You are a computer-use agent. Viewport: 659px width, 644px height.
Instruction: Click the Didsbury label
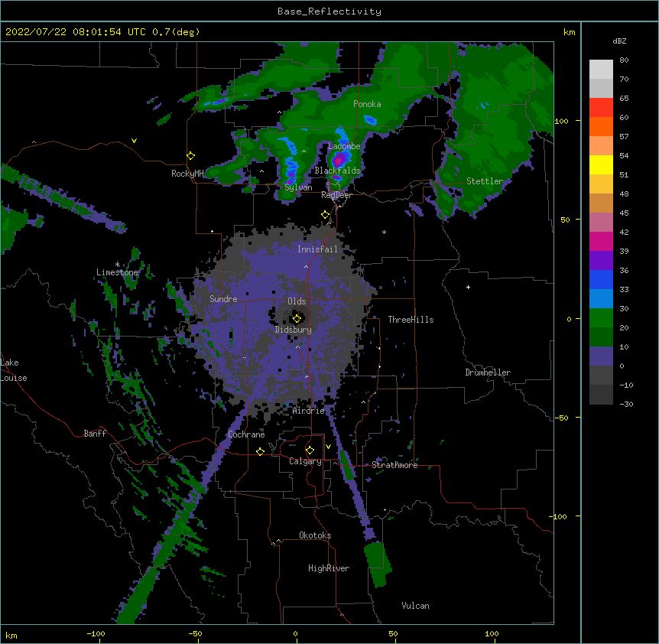click(293, 330)
